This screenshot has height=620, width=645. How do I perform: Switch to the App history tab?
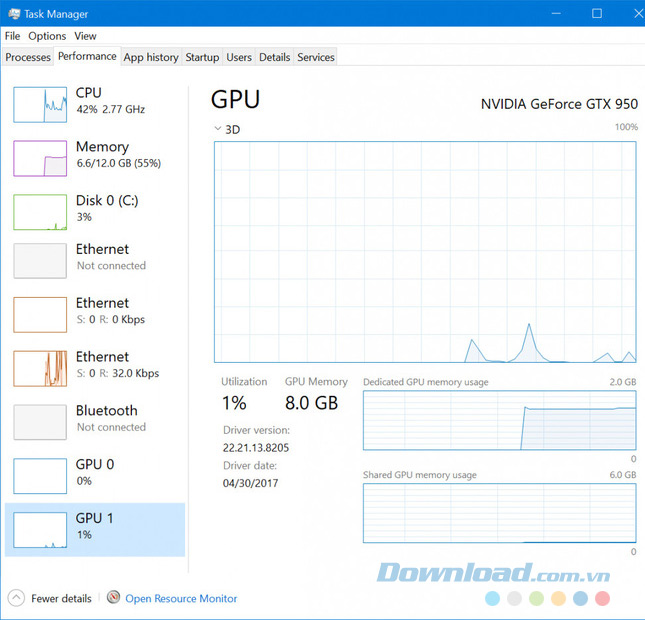(151, 57)
